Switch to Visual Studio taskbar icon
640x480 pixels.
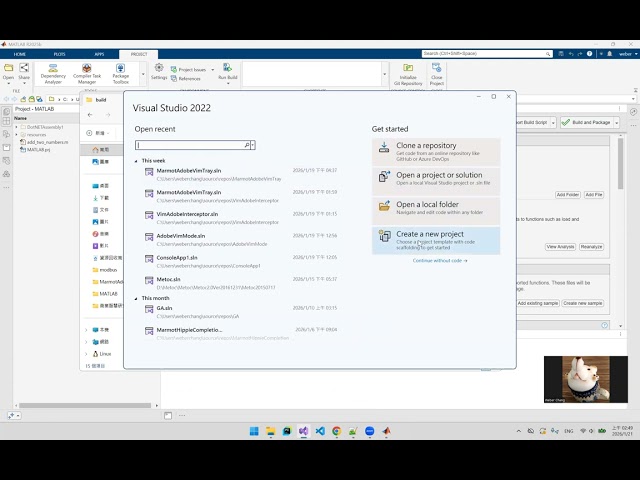[x=303, y=431]
